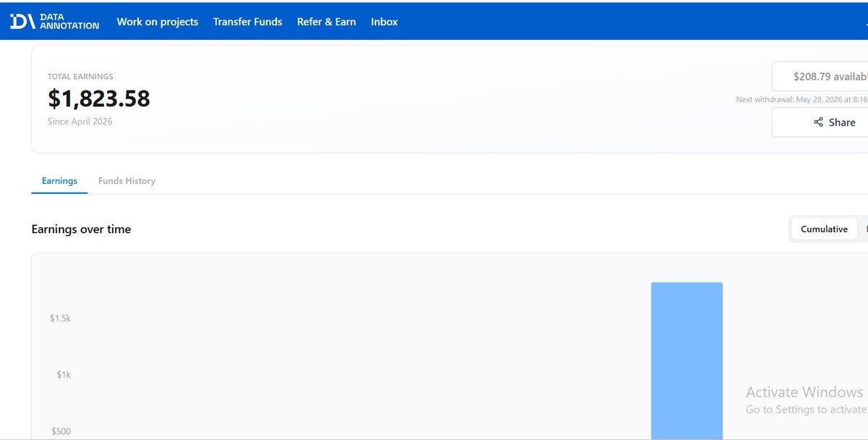Screen dimensions: 868x440
Task: Select the Cumulative chart view
Action: coord(824,229)
